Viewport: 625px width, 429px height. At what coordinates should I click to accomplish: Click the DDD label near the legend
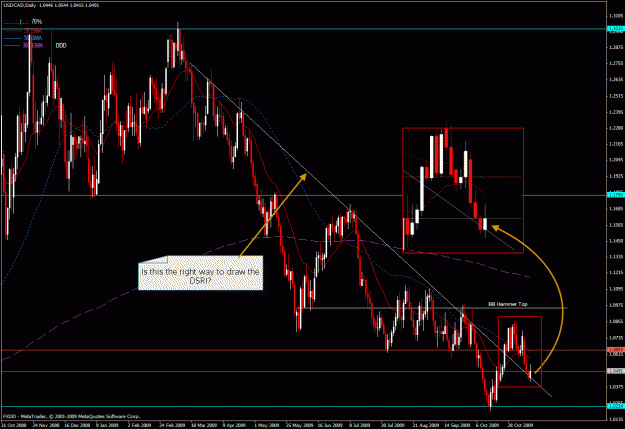[61, 46]
